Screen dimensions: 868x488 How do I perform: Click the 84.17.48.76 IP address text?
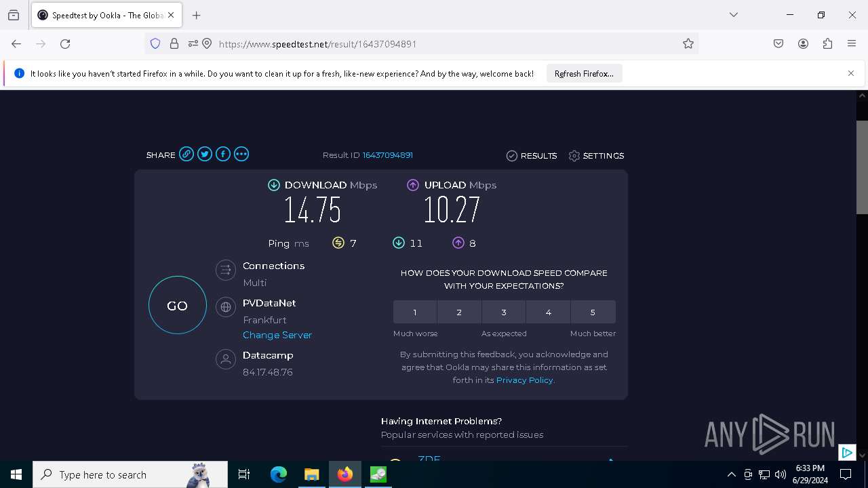268,372
